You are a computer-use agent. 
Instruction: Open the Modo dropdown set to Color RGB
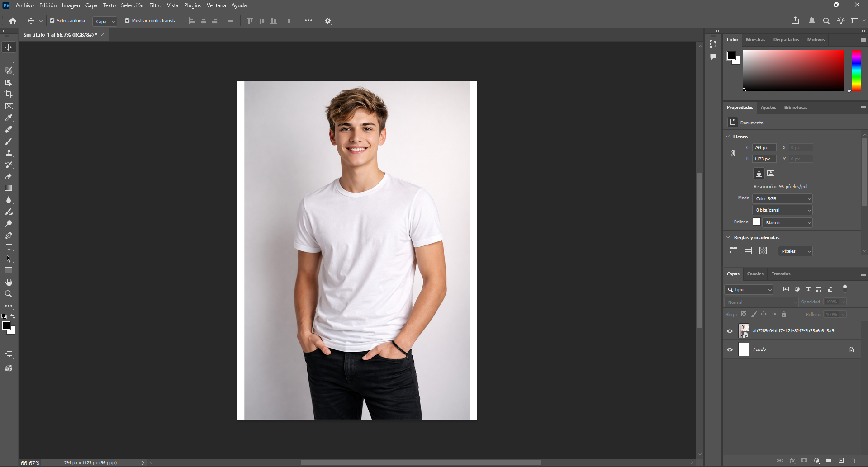(x=782, y=198)
